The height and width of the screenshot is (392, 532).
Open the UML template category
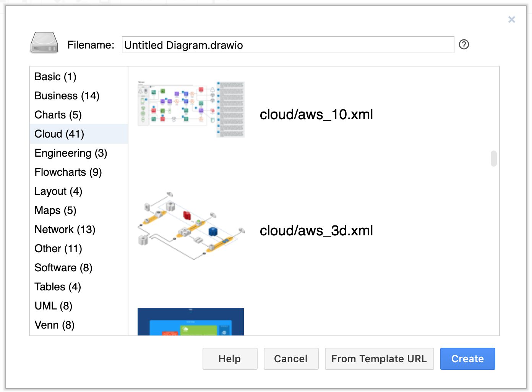(x=53, y=306)
